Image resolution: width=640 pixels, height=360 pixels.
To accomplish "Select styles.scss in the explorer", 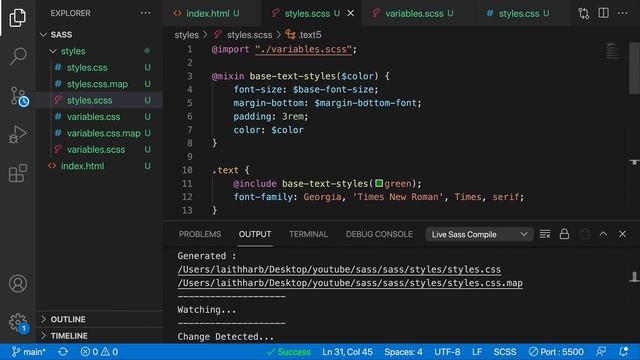I will (x=99, y=100).
